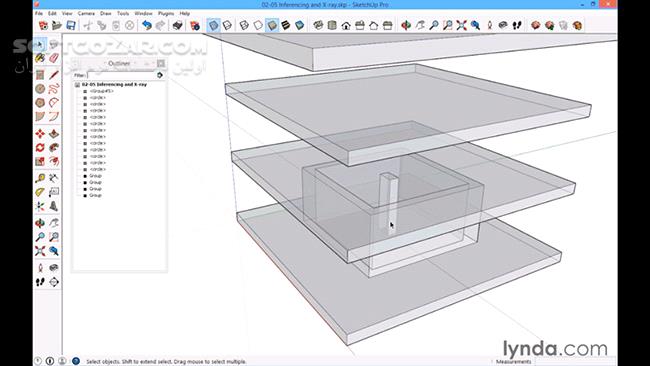The image size is (650, 366).
Task: Collapse the model root in Outliner
Action: tap(77, 85)
